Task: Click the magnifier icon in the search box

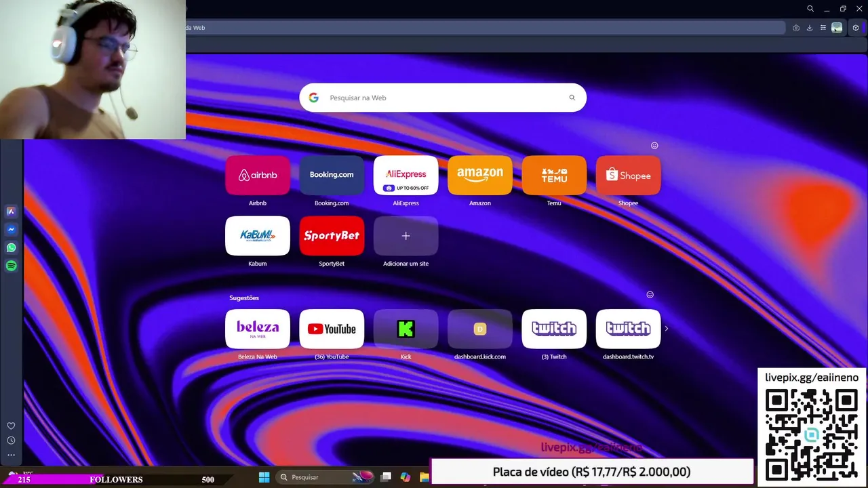Action: [572, 98]
